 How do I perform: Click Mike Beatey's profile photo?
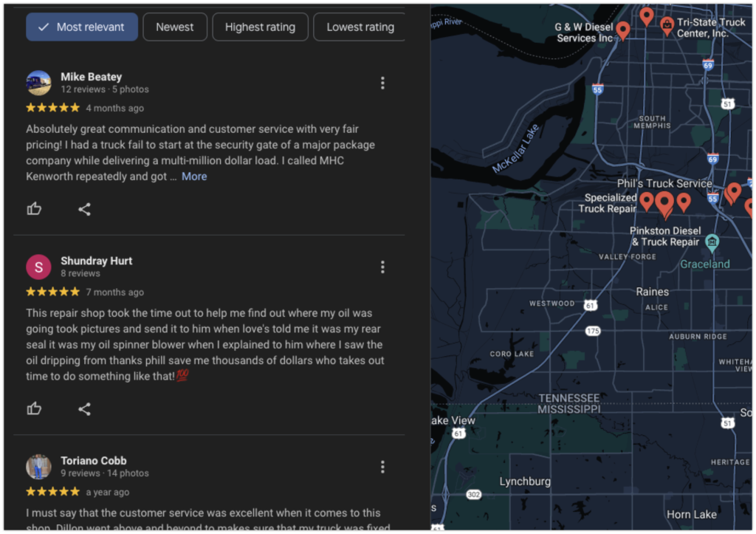[x=38, y=83]
